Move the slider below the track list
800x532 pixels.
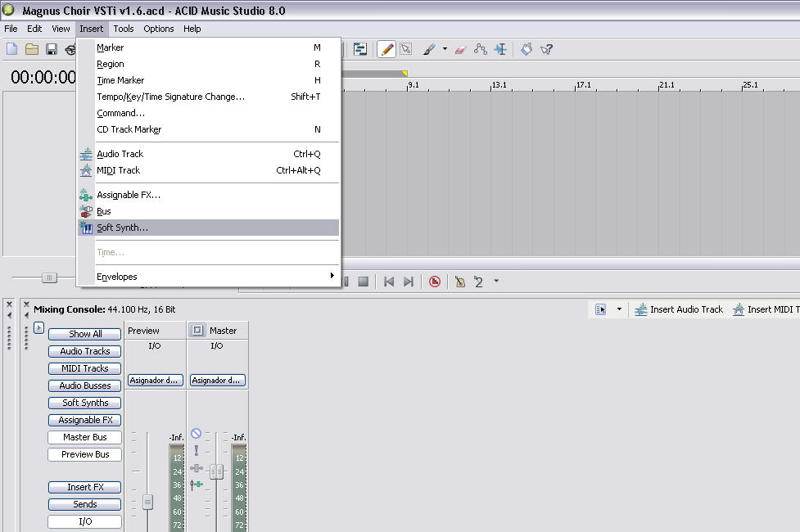click(49, 277)
